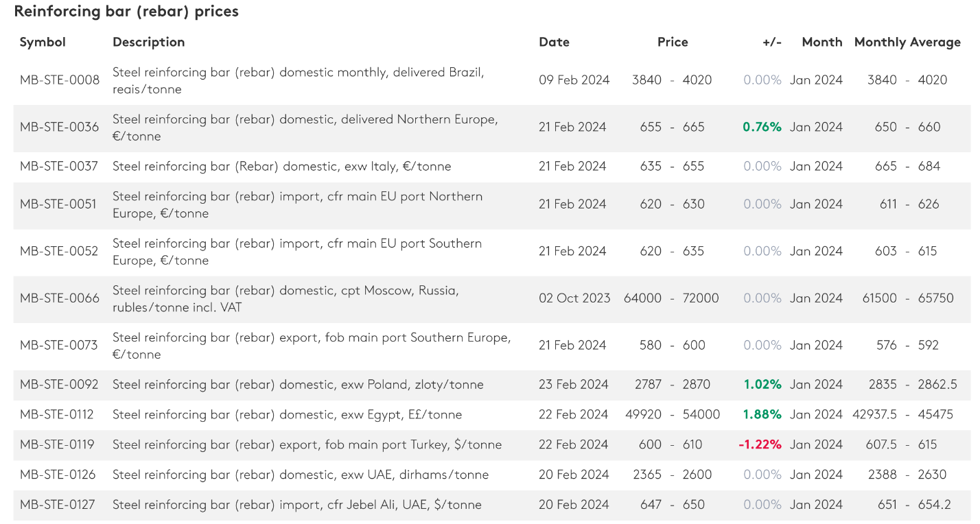
Task: Click the Date column header
Action: point(554,43)
